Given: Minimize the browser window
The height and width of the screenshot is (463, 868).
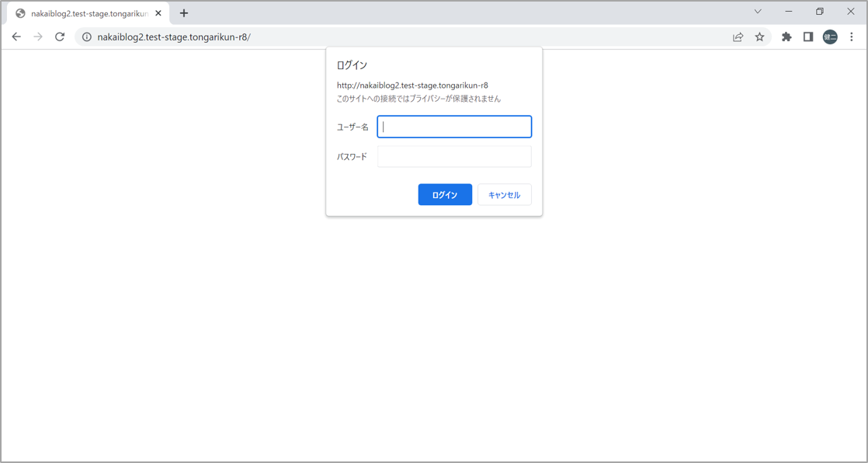Looking at the screenshot, I should [789, 12].
